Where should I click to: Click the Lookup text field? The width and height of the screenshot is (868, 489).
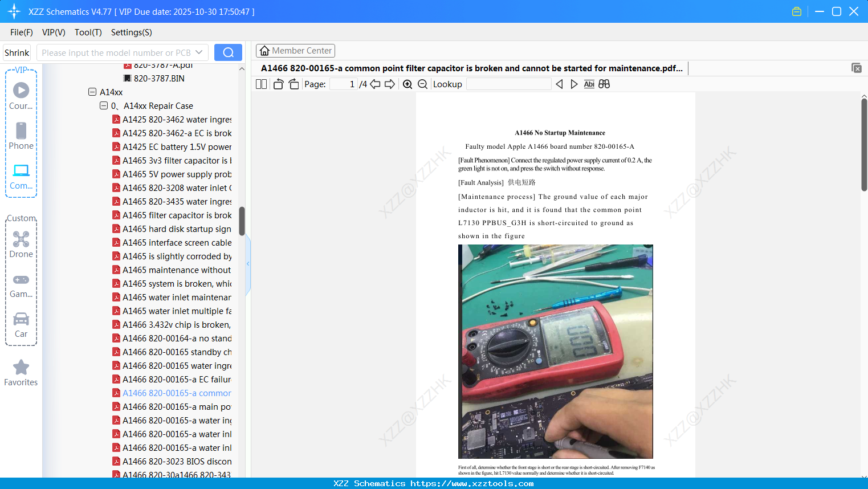click(x=508, y=84)
